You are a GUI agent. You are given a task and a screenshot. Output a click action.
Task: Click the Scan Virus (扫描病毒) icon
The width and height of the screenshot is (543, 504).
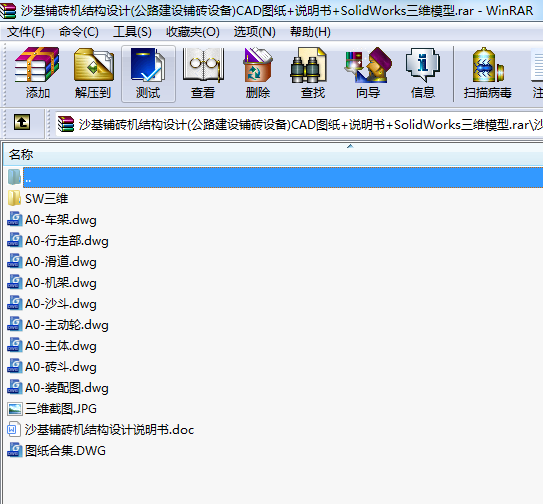(x=488, y=65)
